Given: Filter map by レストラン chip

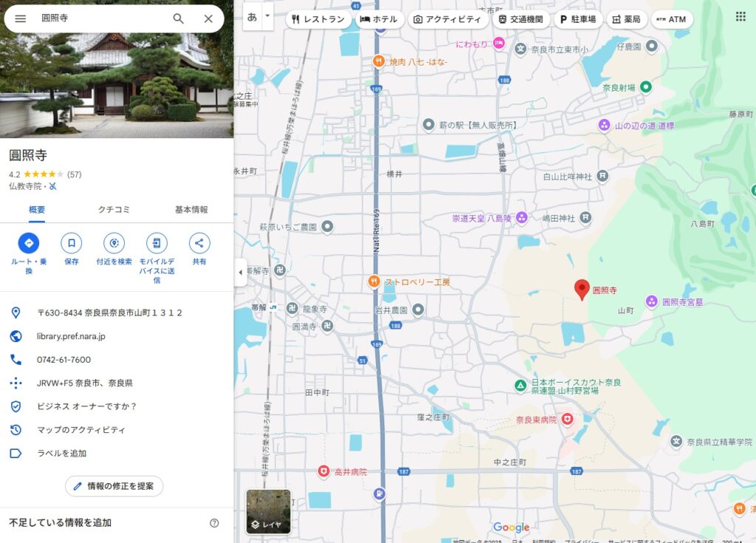Looking at the screenshot, I should point(318,19).
